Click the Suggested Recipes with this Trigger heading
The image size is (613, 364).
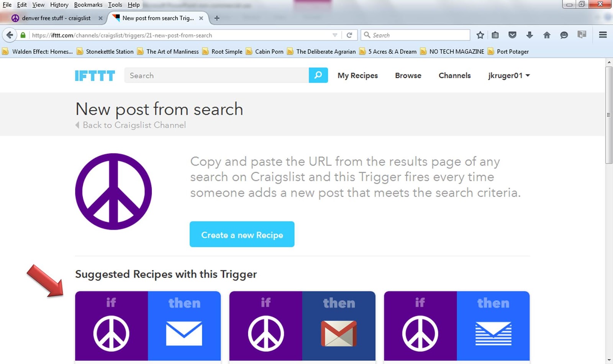click(166, 274)
